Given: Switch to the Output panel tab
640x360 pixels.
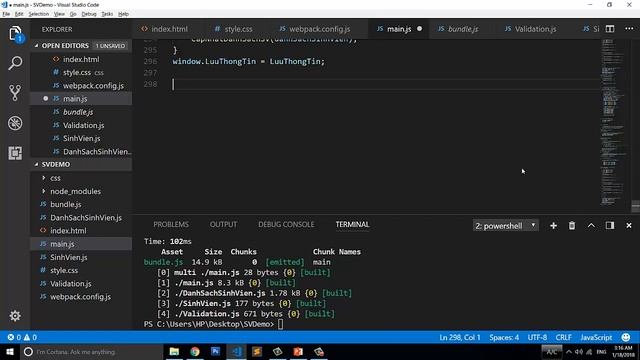Looking at the screenshot, I should pos(223,224).
